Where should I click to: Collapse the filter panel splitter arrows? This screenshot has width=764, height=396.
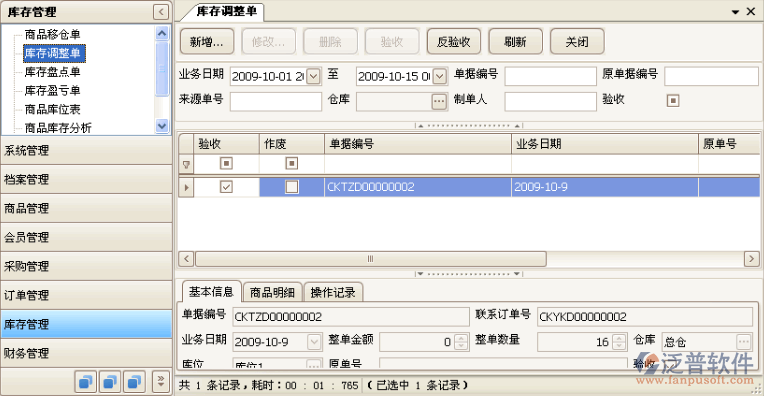click(469, 125)
